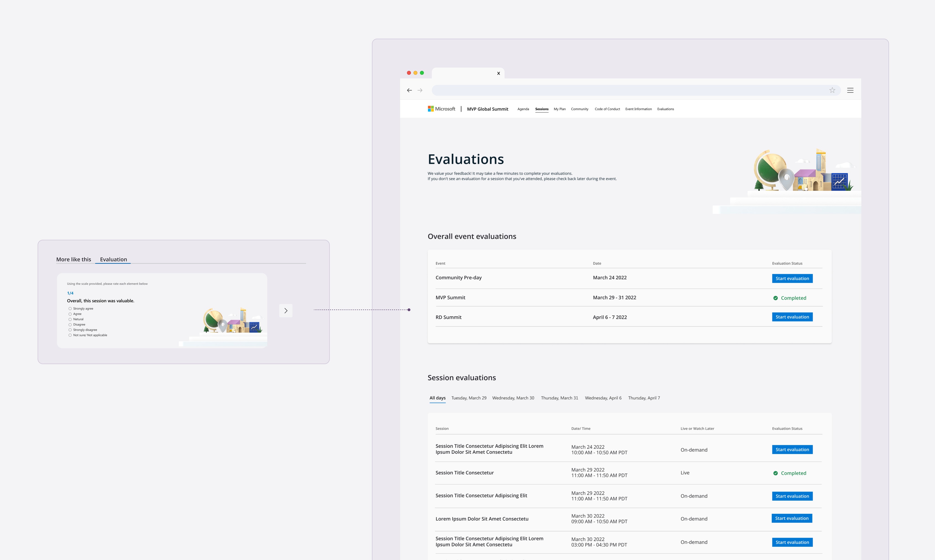935x560 pixels.
Task: Click the red window close dot
Action: [409, 73]
